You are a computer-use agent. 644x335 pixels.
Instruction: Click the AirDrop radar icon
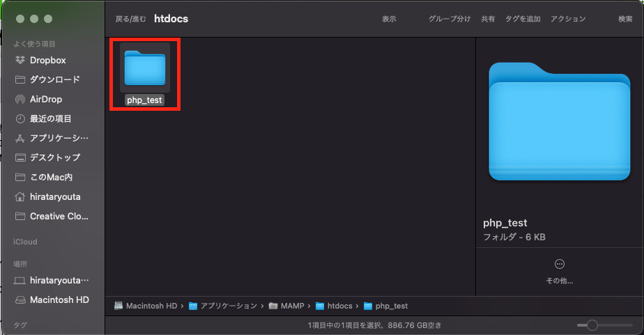[20, 100]
